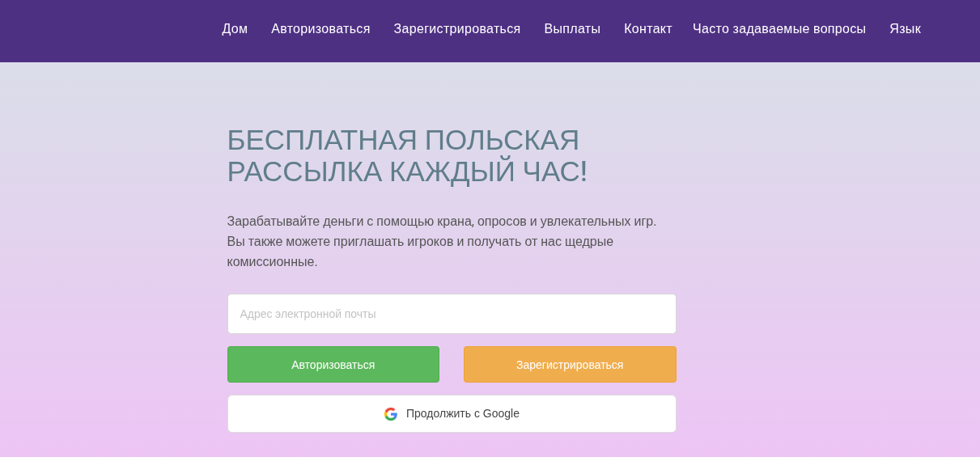
Task: Click the word комиссионные in the description
Action: [x=271, y=262]
